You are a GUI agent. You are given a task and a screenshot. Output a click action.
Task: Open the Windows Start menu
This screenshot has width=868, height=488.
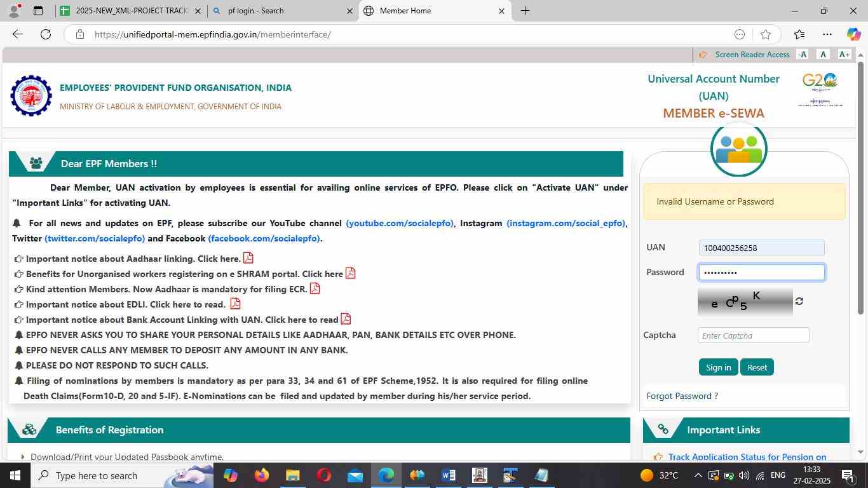tap(15, 475)
